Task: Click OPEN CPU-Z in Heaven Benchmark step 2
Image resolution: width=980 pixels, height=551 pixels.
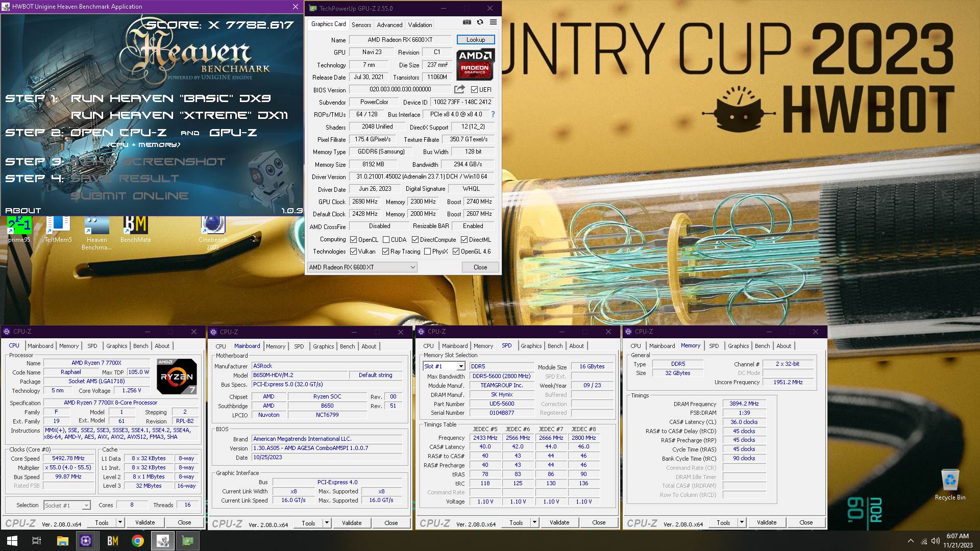Action: (118, 133)
